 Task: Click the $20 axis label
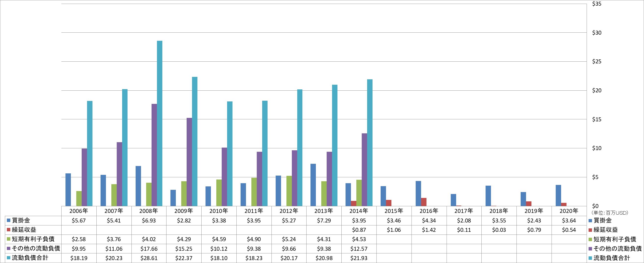pos(597,91)
